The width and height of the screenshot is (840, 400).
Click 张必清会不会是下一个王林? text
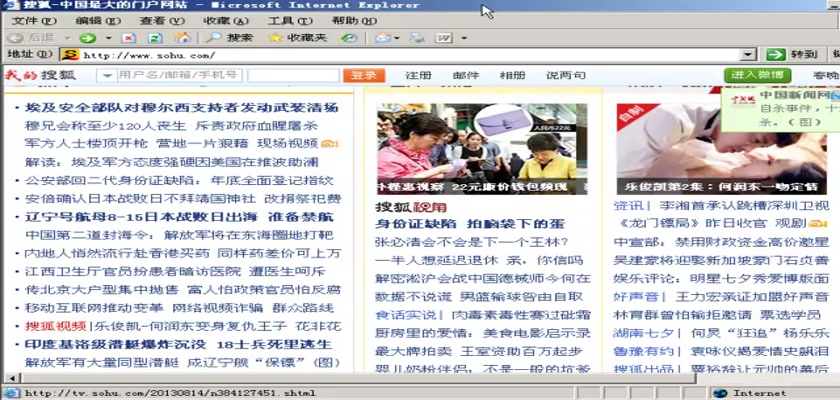point(472,242)
